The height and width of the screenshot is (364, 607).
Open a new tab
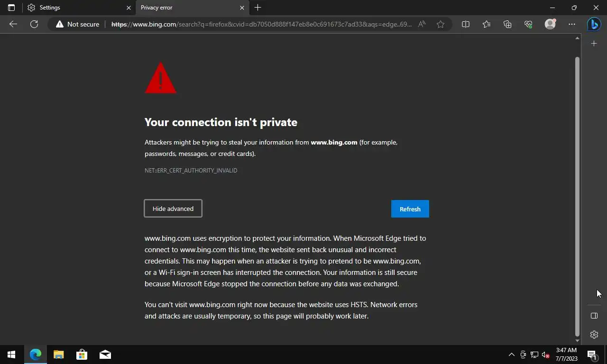[x=258, y=8]
